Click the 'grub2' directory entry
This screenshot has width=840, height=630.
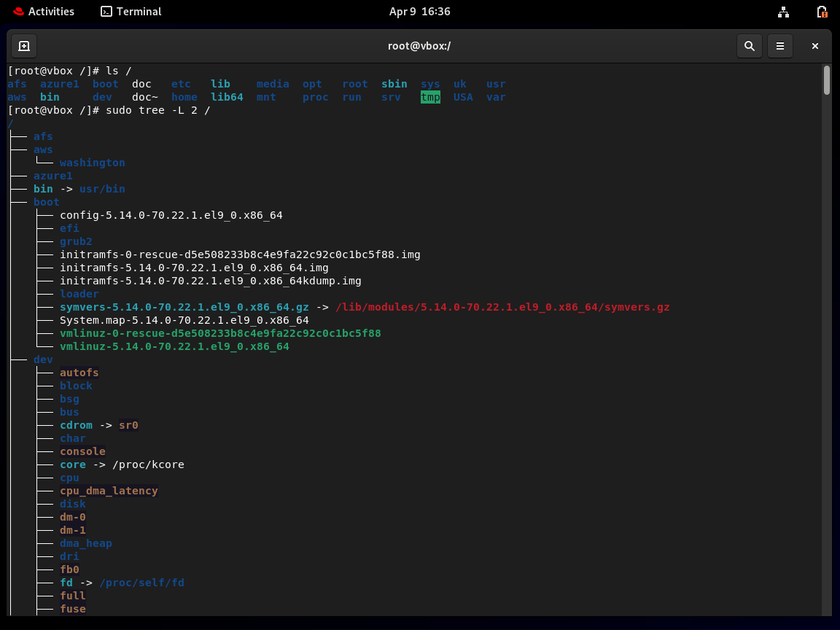(76, 241)
